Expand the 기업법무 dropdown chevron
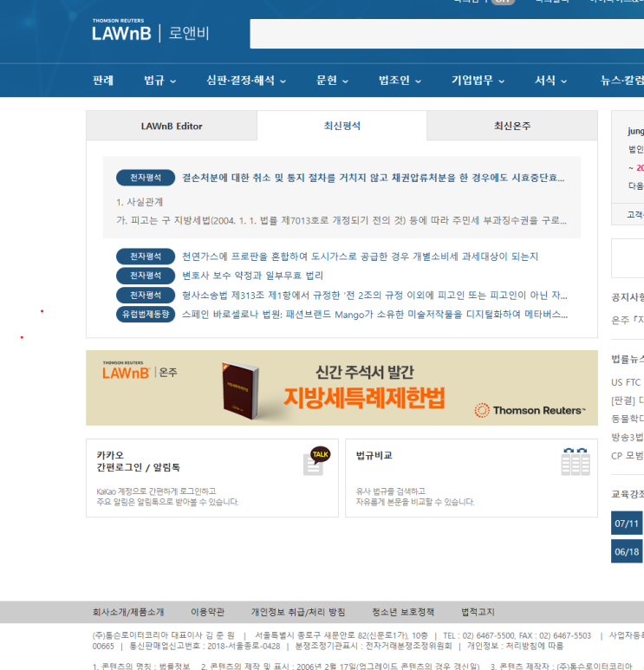The width and height of the screenshot is (644, 670). 502,81
